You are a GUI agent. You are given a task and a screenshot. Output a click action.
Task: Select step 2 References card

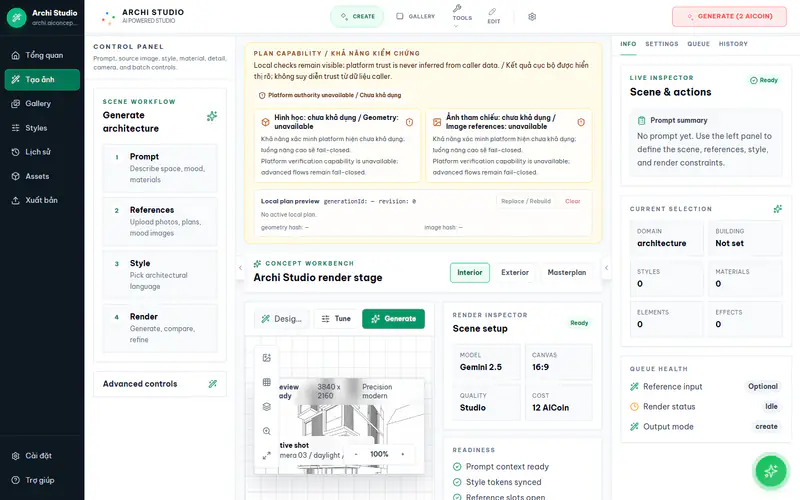[160, 221]
